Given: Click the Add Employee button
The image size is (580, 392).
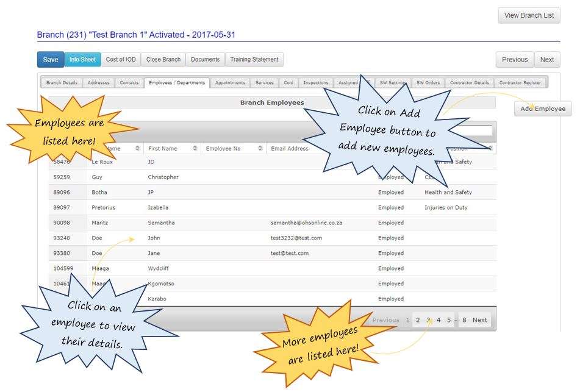Looking at the screenshot, I should [x=542, y=109].
